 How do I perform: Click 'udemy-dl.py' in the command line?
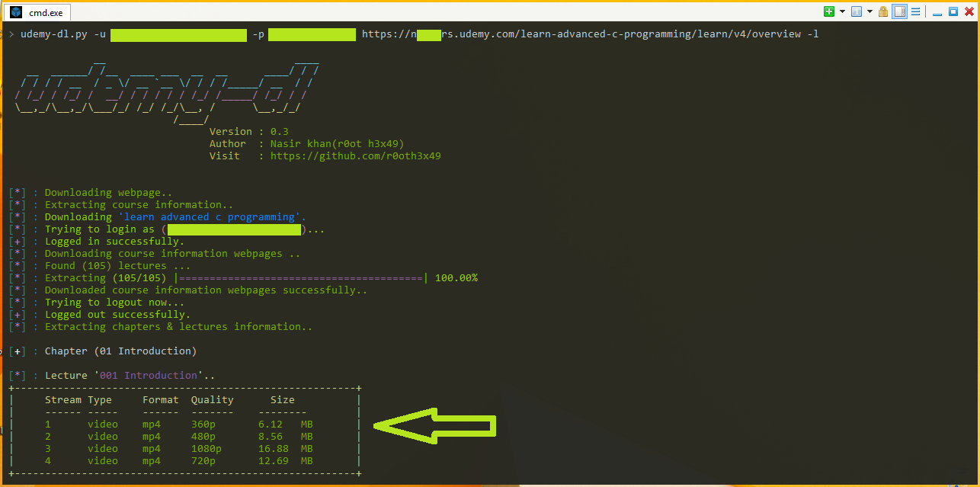pyautogui.click(x=54, y=34)
